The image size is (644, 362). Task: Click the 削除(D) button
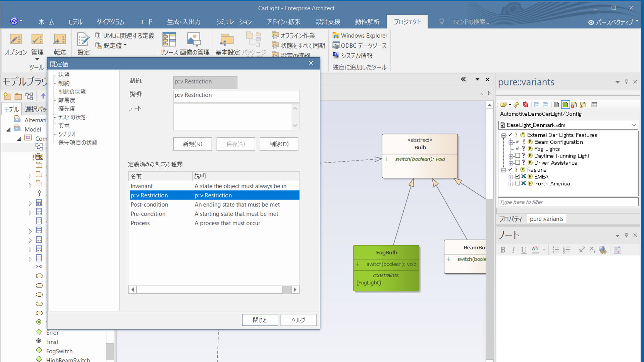pos(279,144)
